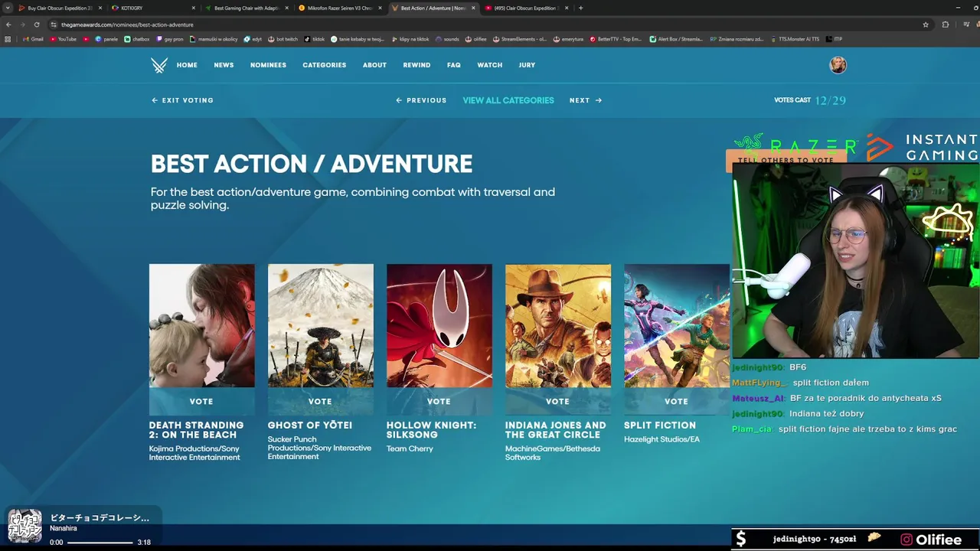Open site information icon in address bar
980x551 pixels.
(x=54, y=24)
